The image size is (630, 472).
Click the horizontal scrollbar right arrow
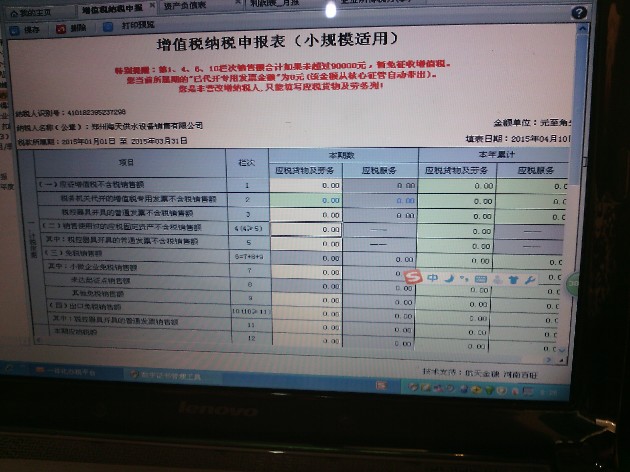(x=549, y=360)
